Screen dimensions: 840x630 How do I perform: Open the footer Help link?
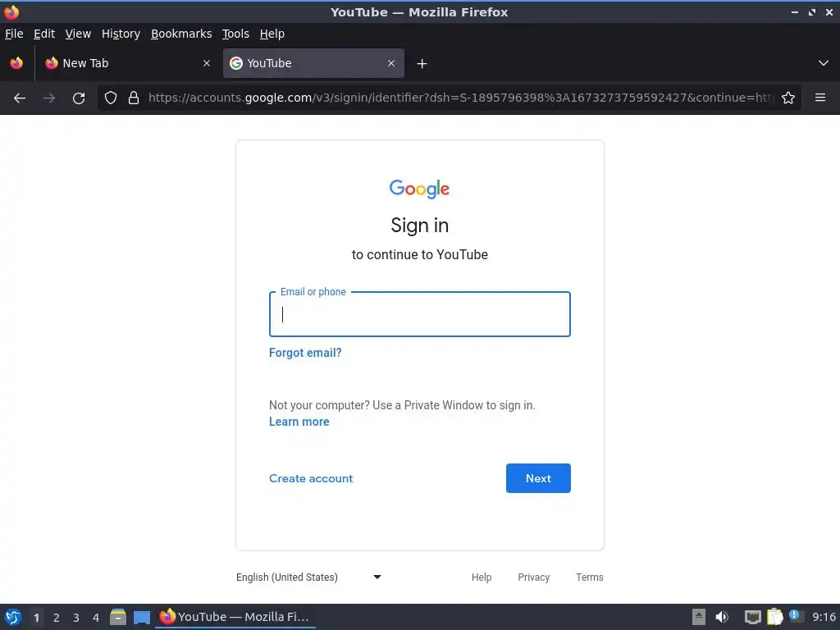click(482, 577)
